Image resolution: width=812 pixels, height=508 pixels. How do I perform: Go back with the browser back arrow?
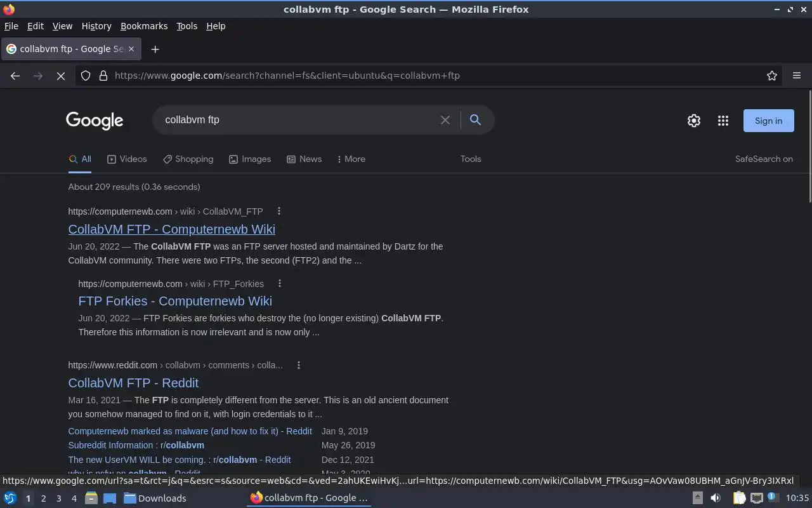point(15,76)
